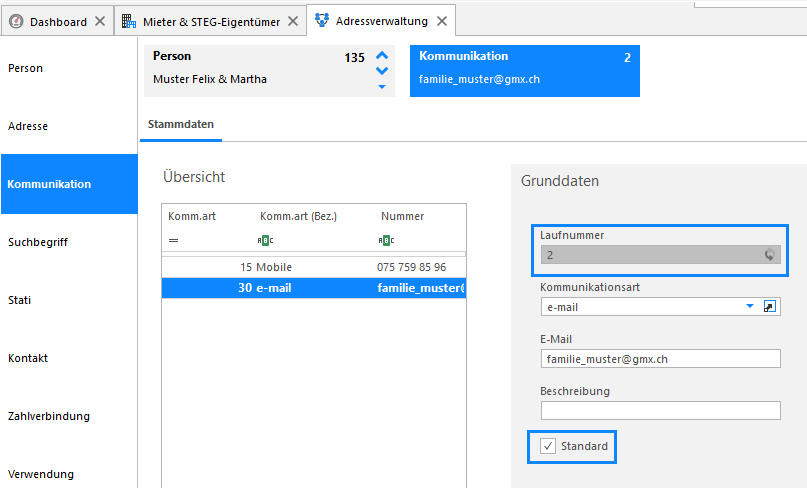Sort by the Nummer column header
The width and height of the screenshot is (807, 488).
[402, 216]
